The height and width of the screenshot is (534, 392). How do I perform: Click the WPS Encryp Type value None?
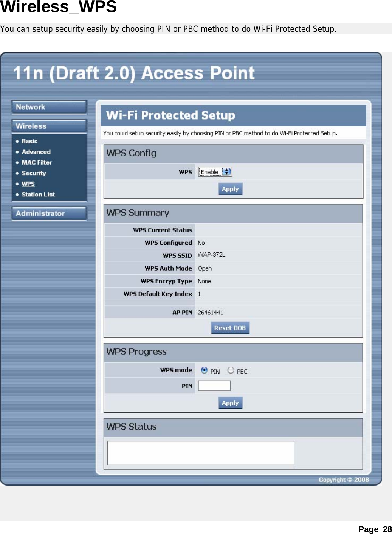tap(204, 281)
